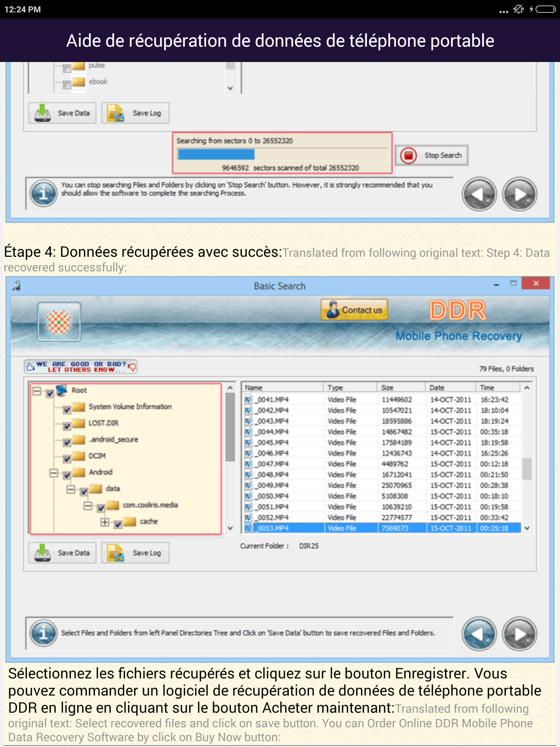560x747 pixels.
Task: Click the silent-mode icon in status bar
Action: coord(518,9)
